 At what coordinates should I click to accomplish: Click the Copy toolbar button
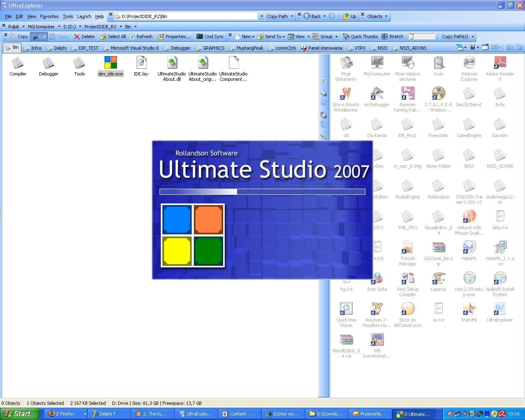[19, 37]
